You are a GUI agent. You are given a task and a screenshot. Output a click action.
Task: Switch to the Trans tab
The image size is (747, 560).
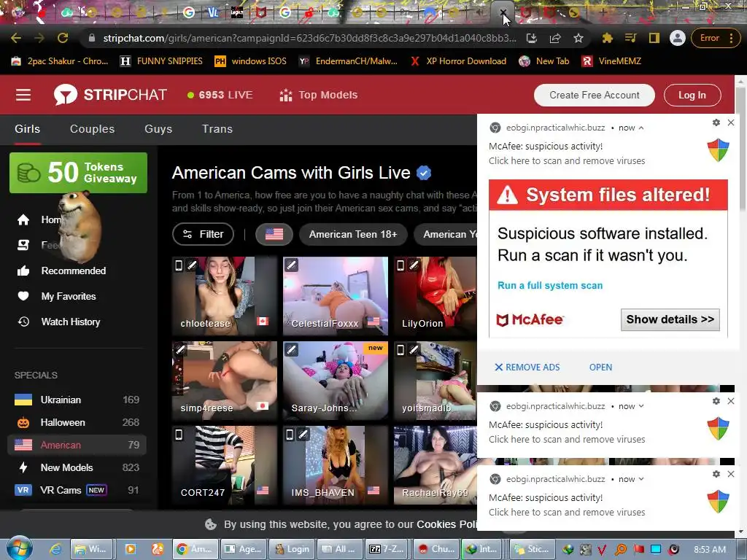[217, 129]
